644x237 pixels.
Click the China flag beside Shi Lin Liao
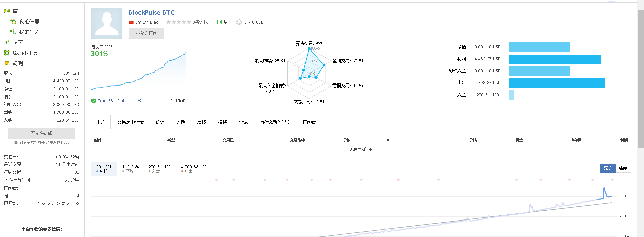[x=131, y=22]
